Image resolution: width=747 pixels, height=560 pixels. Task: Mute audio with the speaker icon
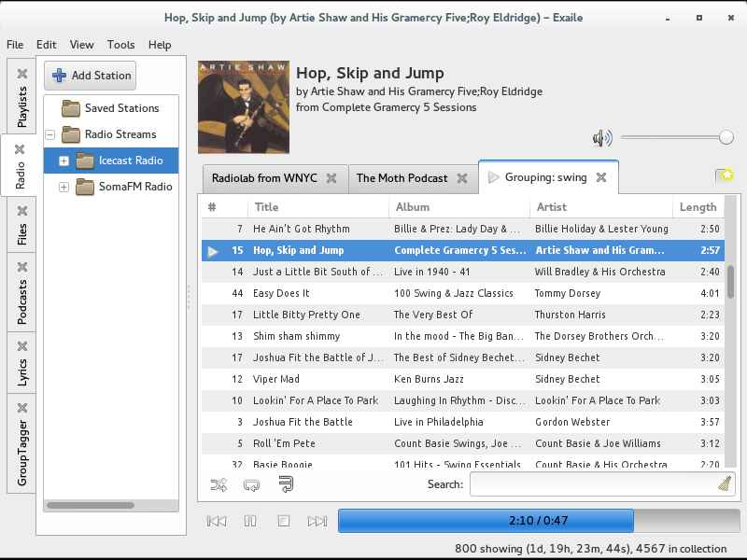click(602, 138)
